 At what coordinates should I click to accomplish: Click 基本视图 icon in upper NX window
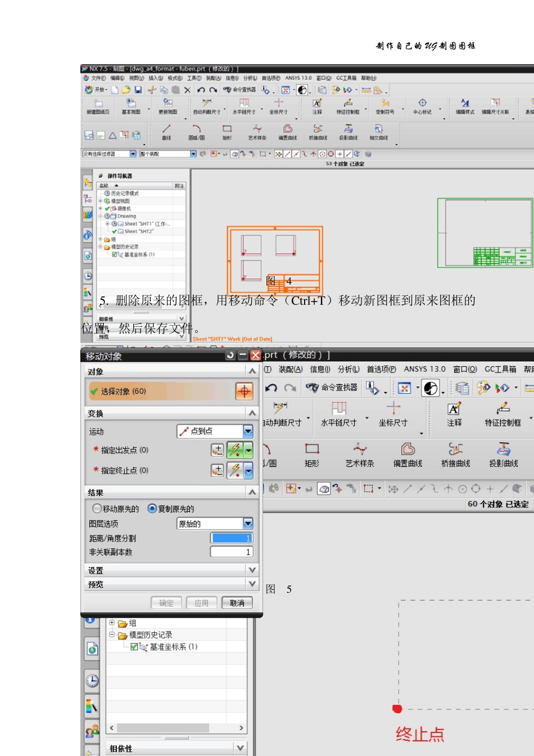point(131,106)
